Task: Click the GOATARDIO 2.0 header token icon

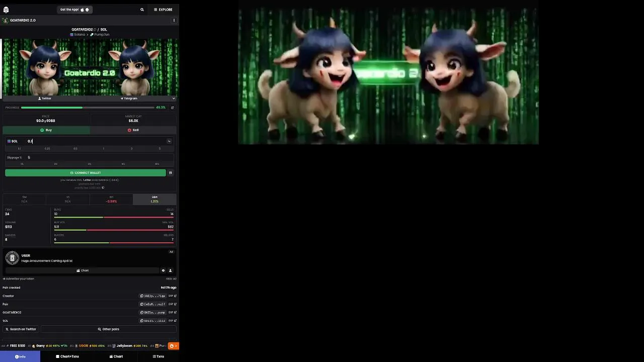Action: pos(6,21)
